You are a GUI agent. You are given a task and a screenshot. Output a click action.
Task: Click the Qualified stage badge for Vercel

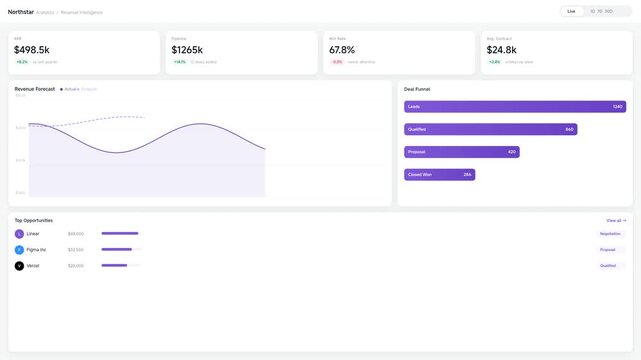pos(610,266)
